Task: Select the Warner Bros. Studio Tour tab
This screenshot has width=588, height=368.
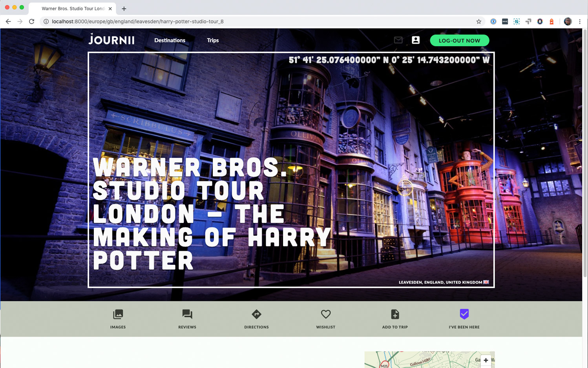Action: 73,8
